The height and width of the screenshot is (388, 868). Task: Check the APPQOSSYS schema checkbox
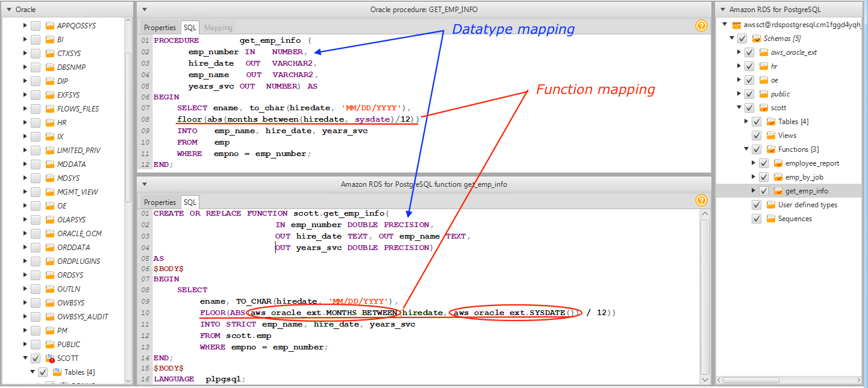pyautogui.click(x=36, y=26)
